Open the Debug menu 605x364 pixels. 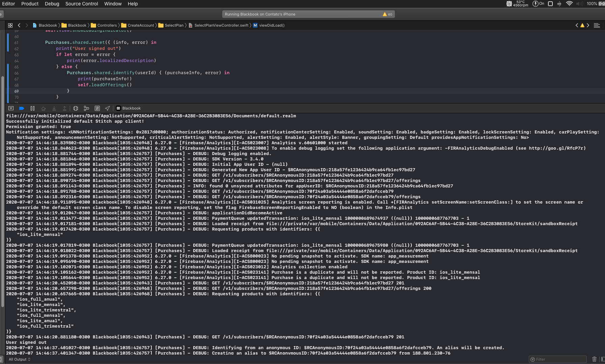click(x=52, y=4)
